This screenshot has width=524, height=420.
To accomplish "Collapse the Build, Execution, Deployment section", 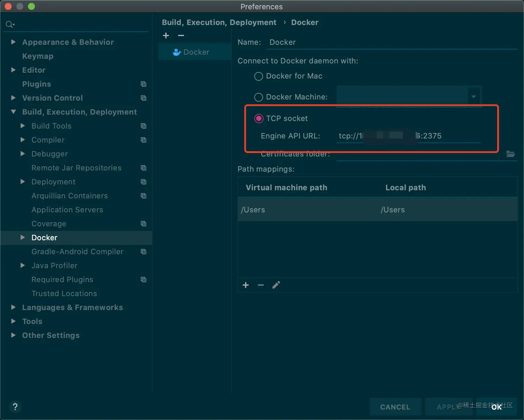I will click(x=13, y=112).
